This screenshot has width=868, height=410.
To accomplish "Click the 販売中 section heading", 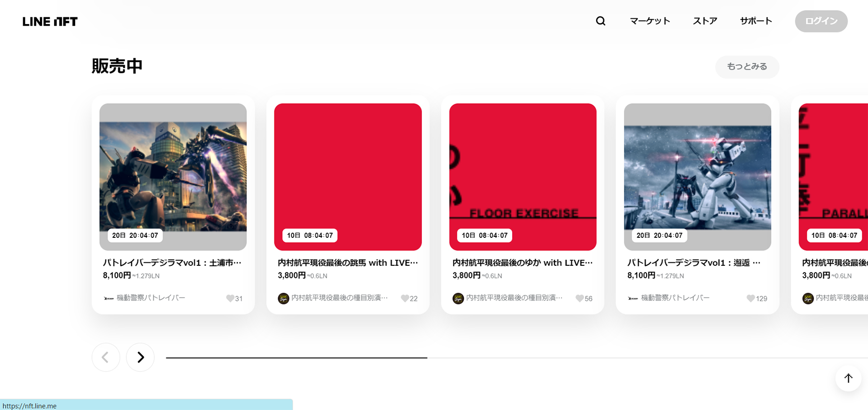I will pos(117,66).
